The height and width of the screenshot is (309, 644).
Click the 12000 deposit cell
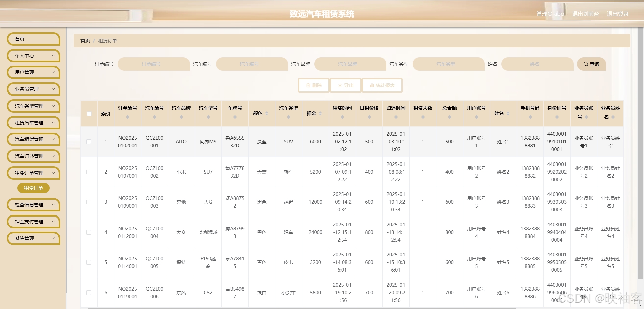pos(315,202)
